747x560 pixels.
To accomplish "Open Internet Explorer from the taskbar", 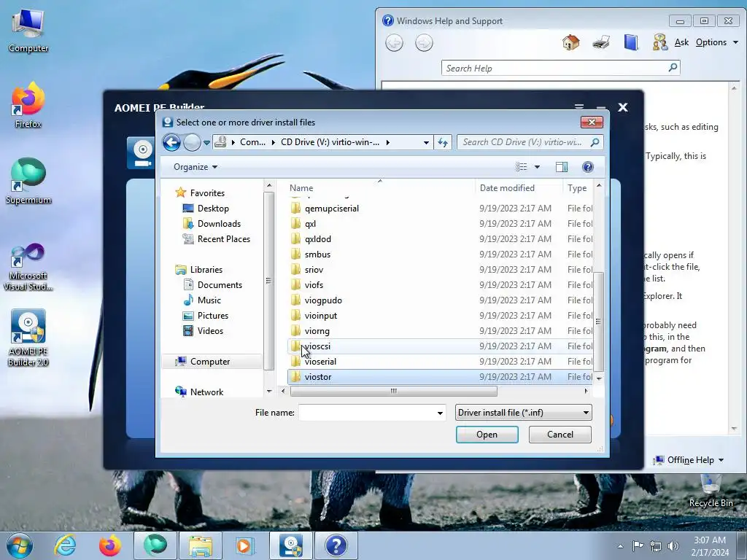I will tap(64, 545).
